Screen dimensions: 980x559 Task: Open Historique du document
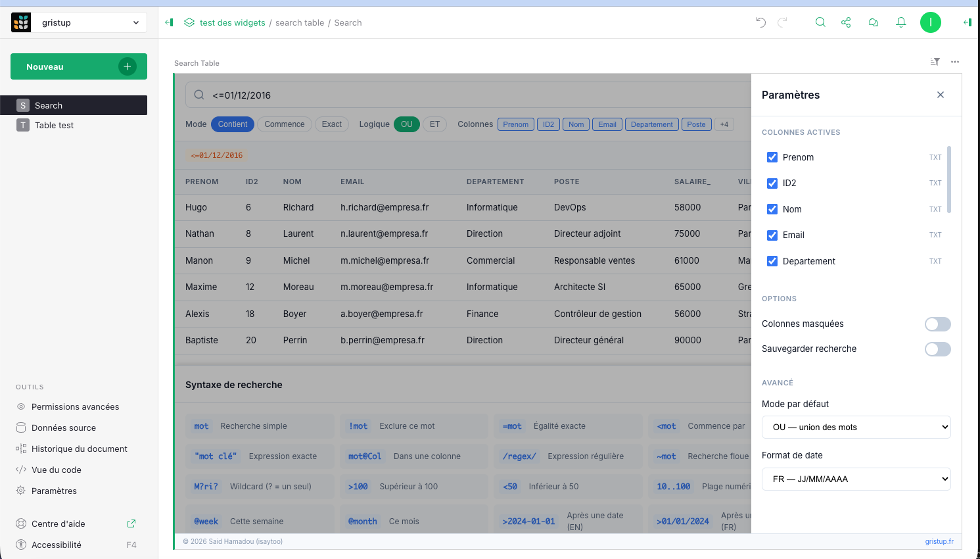(79, 449)
